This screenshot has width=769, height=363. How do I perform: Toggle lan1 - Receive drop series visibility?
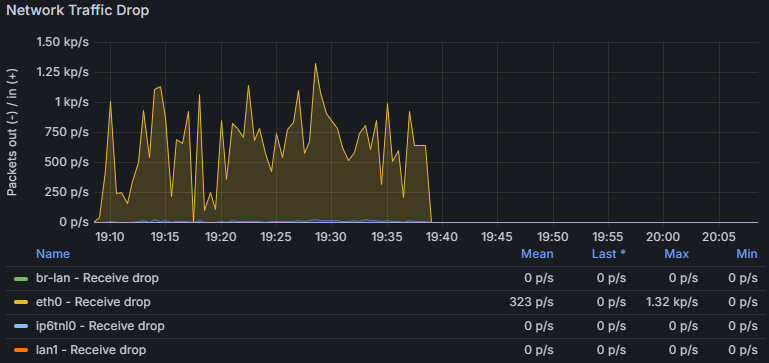click(91, 350)
